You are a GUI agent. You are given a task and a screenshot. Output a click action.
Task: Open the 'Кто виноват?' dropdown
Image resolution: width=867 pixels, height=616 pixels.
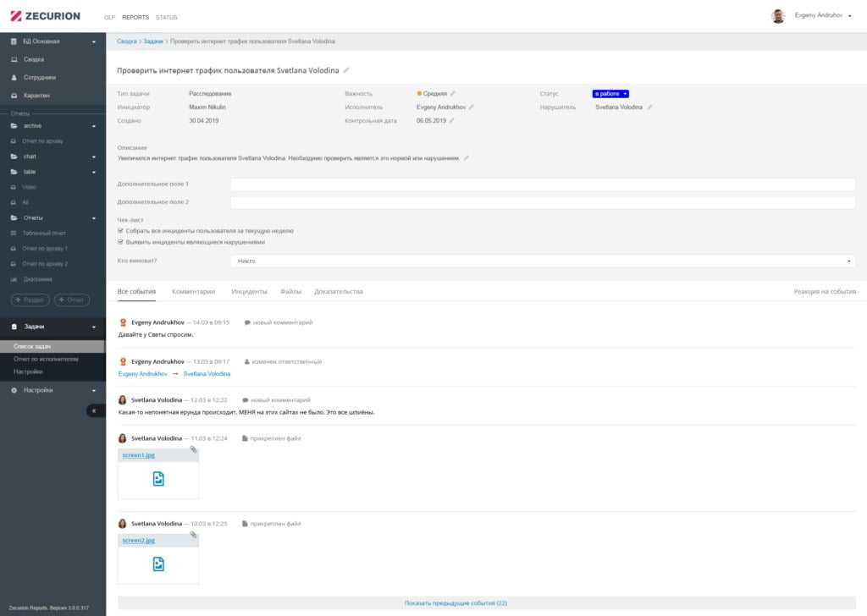tap(542, 261)
